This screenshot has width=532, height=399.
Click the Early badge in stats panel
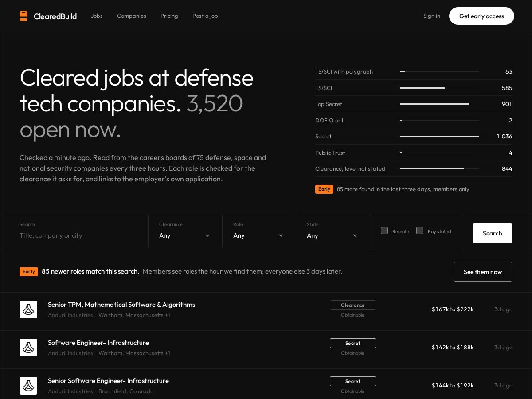point(324,189)
